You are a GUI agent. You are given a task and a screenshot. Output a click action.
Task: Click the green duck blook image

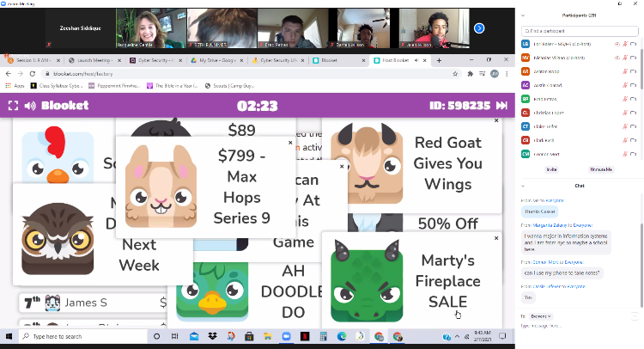click(212, 291)
